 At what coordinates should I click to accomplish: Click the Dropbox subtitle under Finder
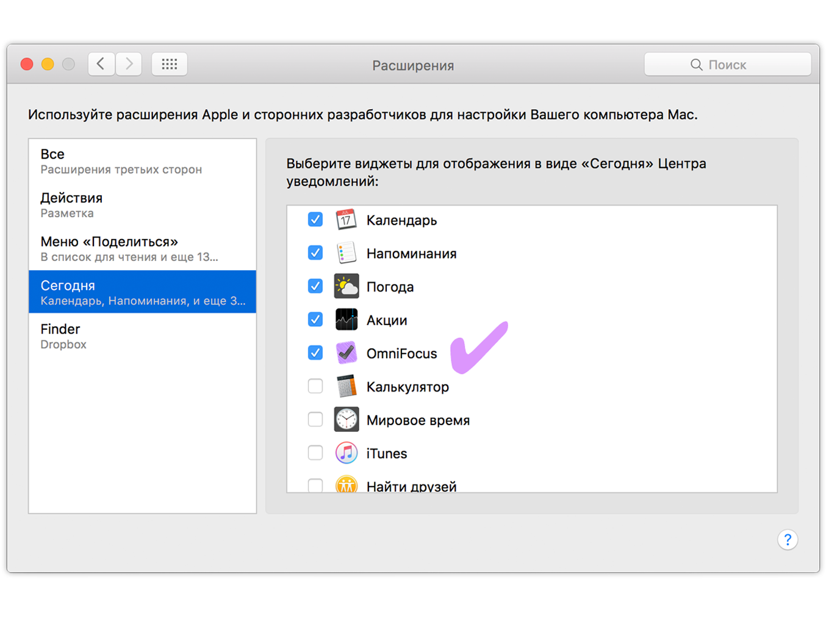click(63, 345)
